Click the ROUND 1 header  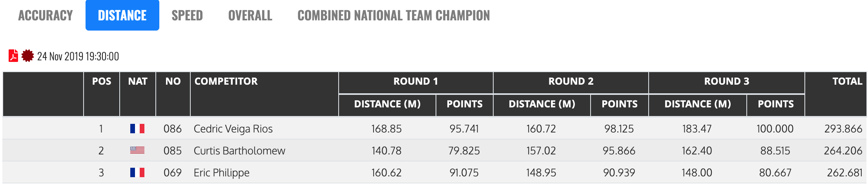click(x=416, y=82)
